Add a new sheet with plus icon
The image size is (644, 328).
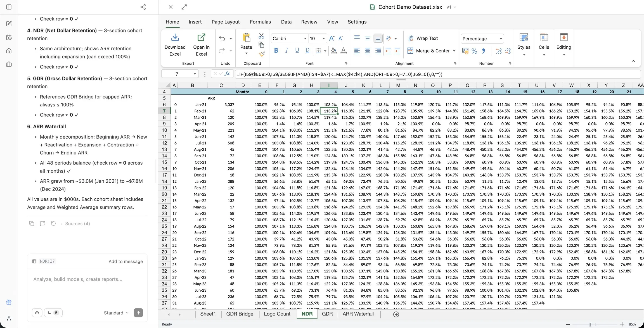[x=396, y=314]
